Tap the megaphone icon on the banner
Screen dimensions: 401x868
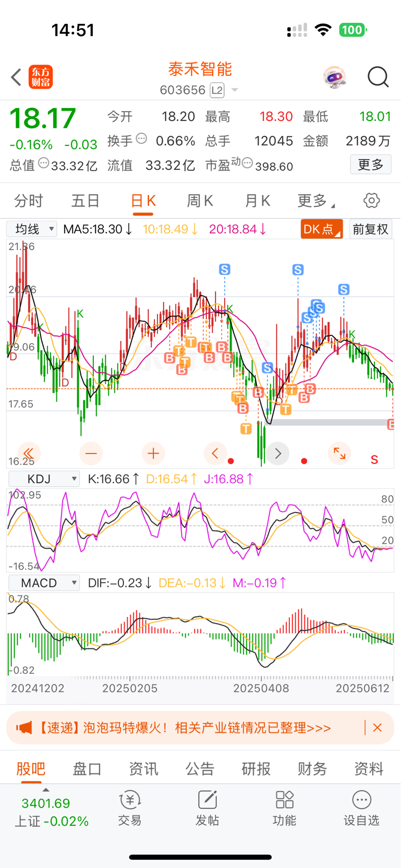pos(23,728)
